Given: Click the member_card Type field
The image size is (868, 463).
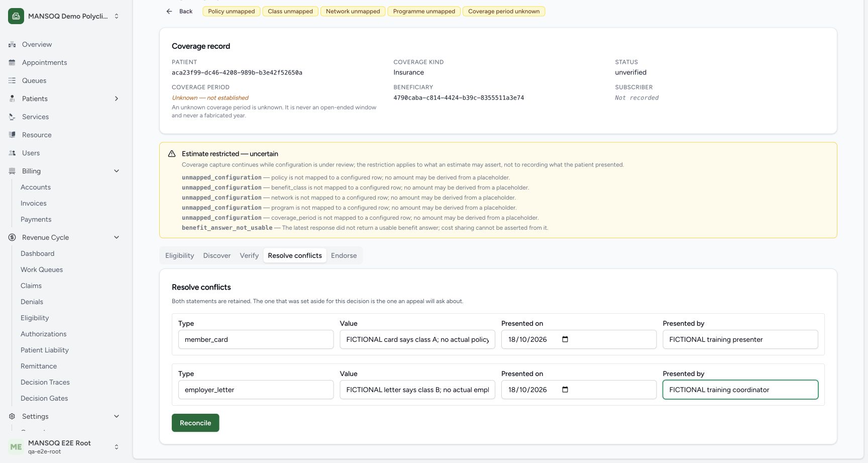Looking at the screenshot, I should [256, 339].
